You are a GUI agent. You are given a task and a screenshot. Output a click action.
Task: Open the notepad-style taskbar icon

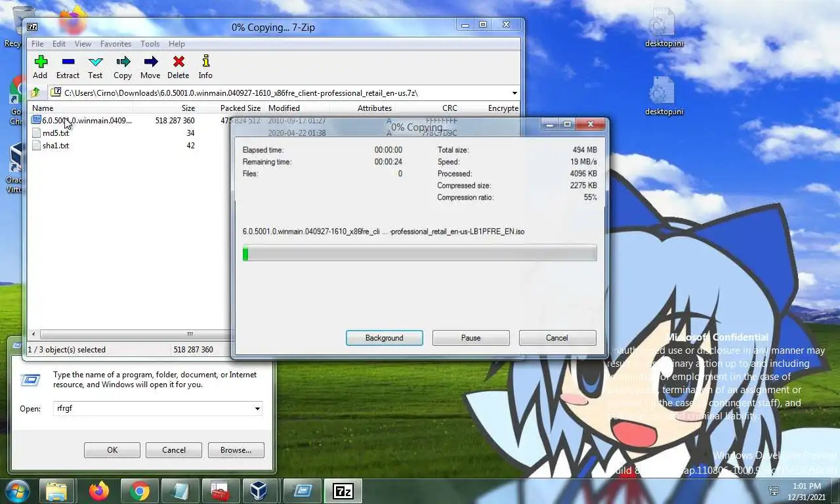[x=180, y=491]
